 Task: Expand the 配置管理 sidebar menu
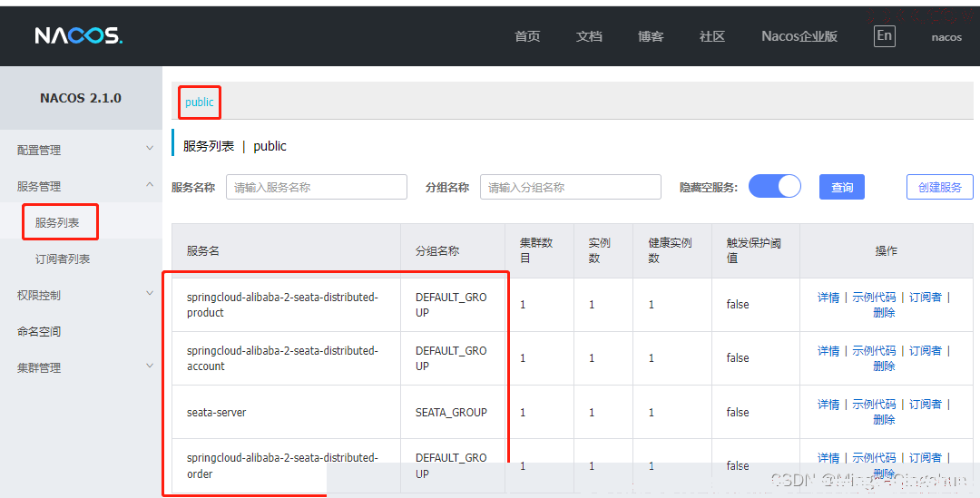[82, 150]
